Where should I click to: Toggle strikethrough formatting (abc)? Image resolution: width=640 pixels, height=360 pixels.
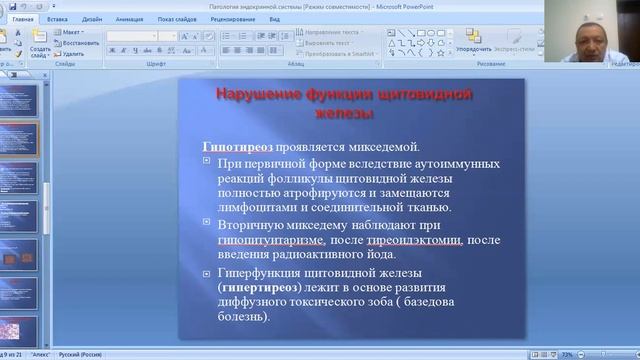(x=147, y=50)
